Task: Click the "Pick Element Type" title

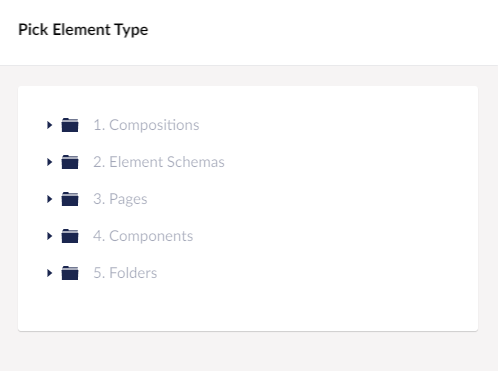Action: tap(83, 30)
